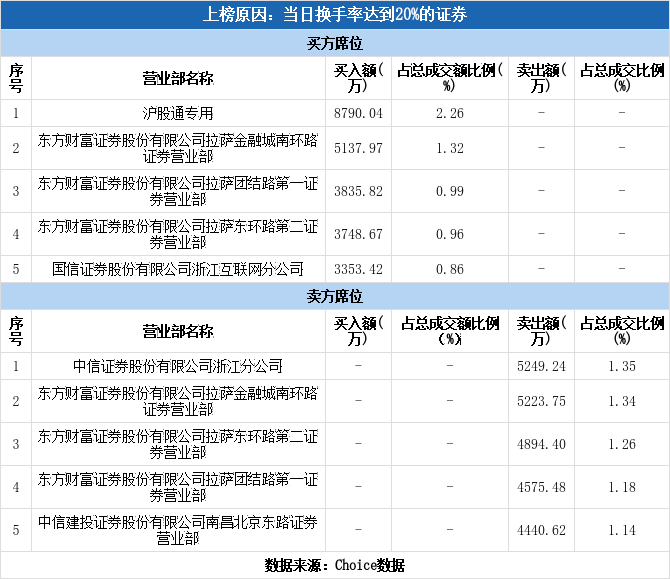This screenshot has height=579, width=670.
Task: Click the sell amount 4575.48
Action: click(541, 487)
